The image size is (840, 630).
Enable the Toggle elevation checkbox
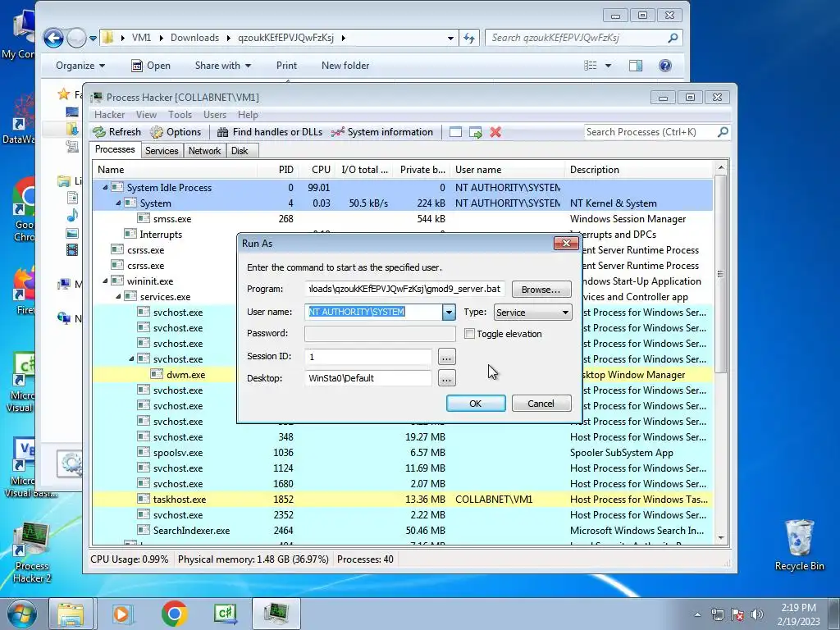click(x=469, y=334)
